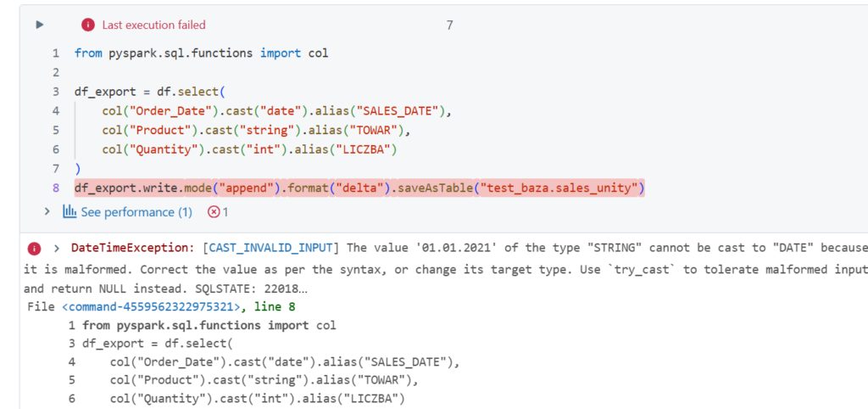This screenshot has height=409, width=868.
Task: Place cursor in the pyspark import line
Action: tap(201, 53)
